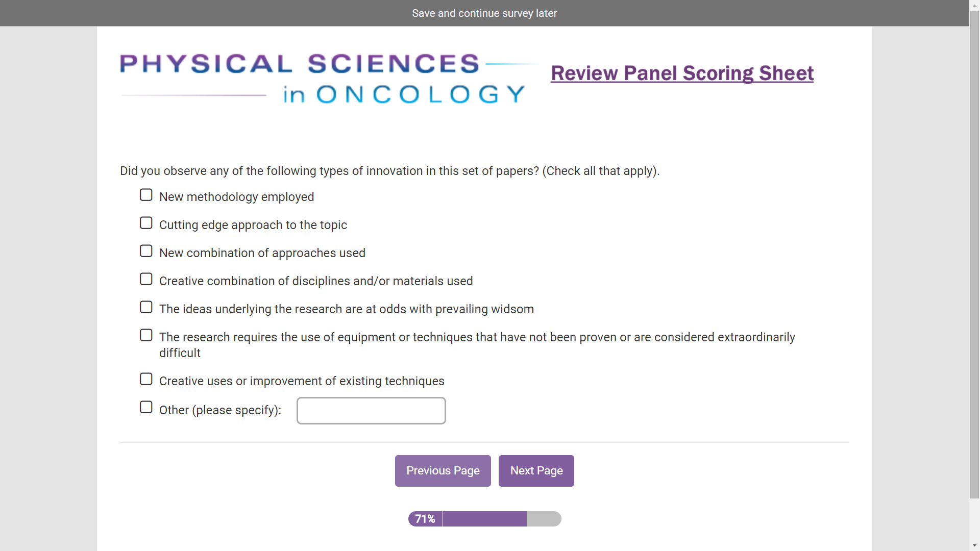
Task: Click the 'Creative uses or improvement' label text
Action: pyautogui.click(x=302, y=381)
